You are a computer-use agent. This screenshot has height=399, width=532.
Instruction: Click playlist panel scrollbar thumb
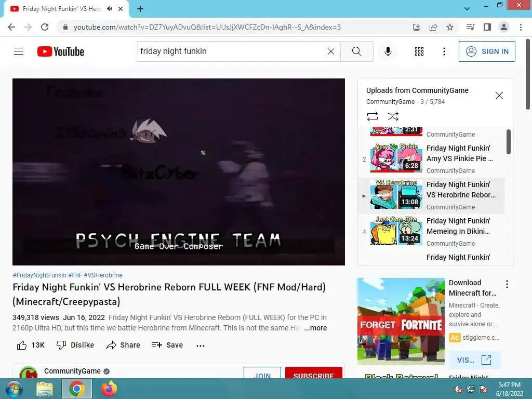508,141
